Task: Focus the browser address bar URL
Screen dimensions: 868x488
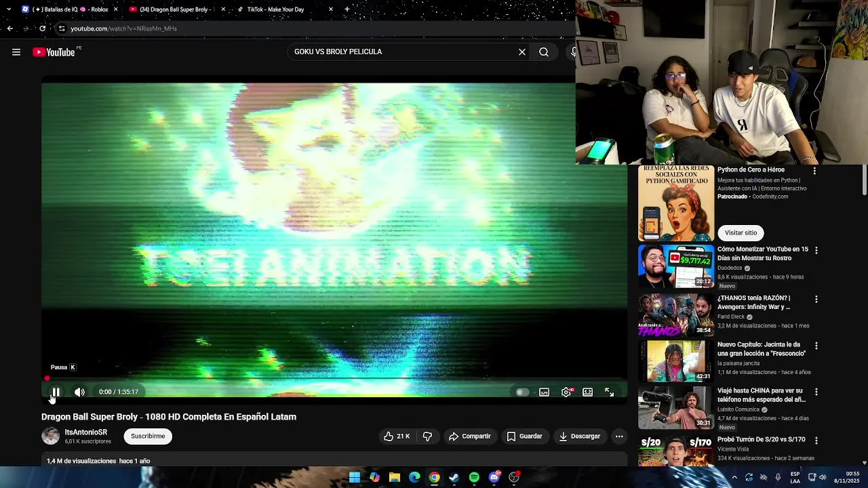Action: [123, 28]
